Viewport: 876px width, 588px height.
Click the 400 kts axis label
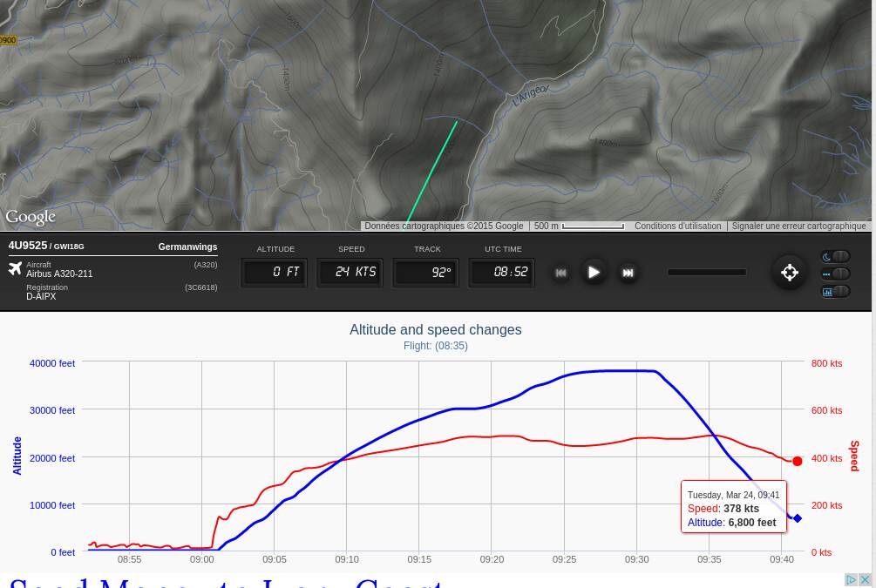click(x=826, y=458)
